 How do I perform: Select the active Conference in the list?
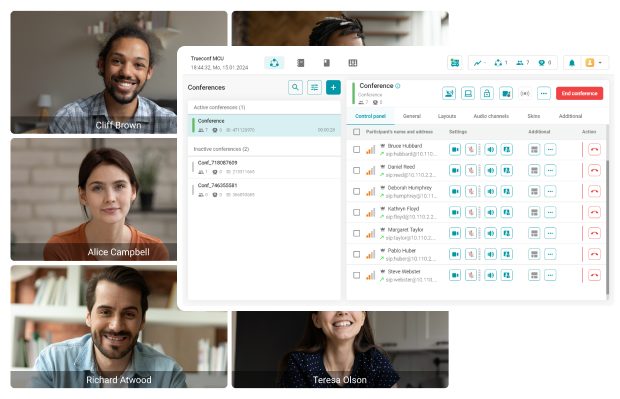pos(265,125)
